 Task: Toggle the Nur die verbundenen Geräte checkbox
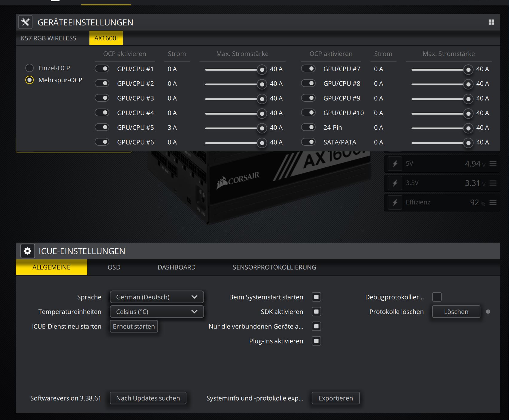316,326
